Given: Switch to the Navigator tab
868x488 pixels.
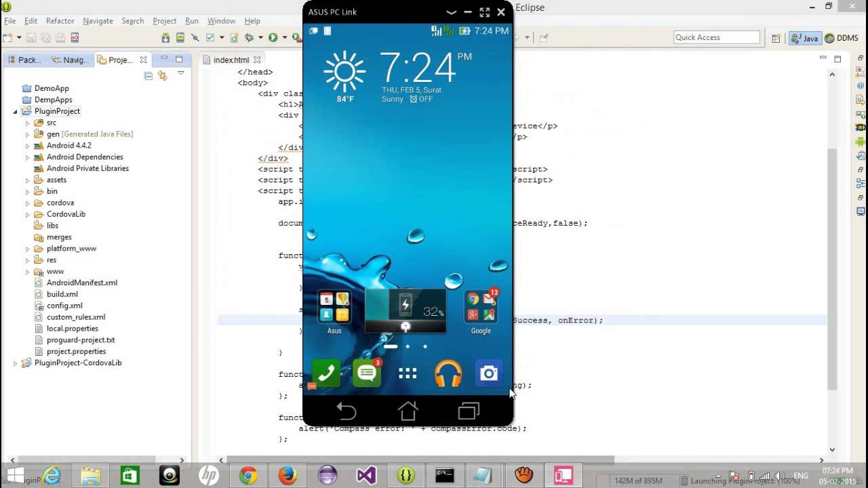Looking at the screenshot, I should point(71,60).
